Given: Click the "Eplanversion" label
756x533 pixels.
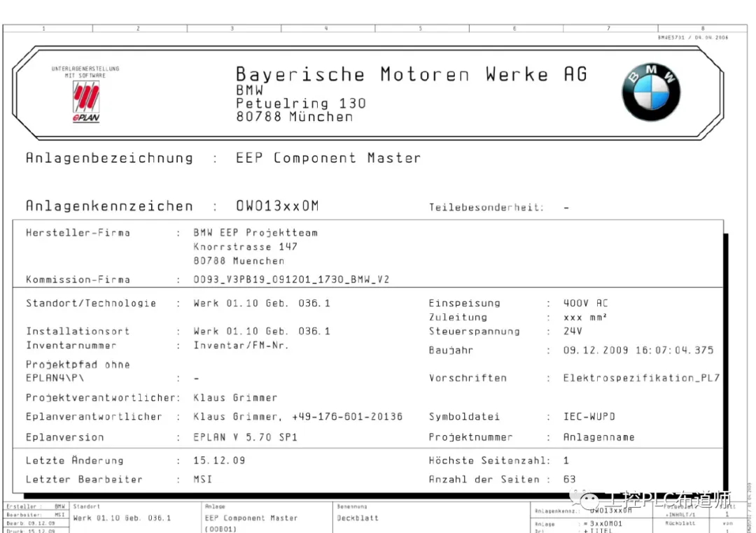Looking at the screenshot, I should 65,437.
